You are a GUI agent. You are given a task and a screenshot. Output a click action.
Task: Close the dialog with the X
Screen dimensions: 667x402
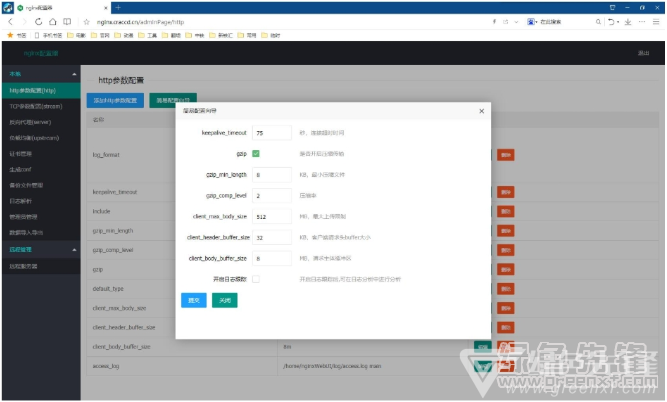point(482,111)
